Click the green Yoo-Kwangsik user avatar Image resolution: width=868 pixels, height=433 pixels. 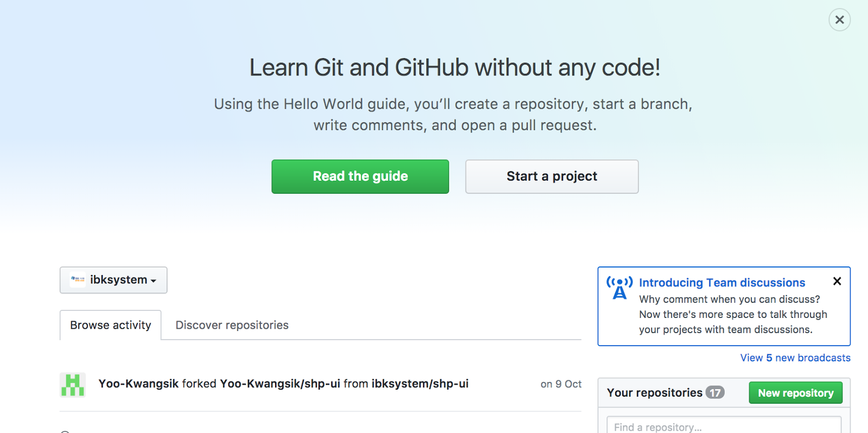[72, 385]
